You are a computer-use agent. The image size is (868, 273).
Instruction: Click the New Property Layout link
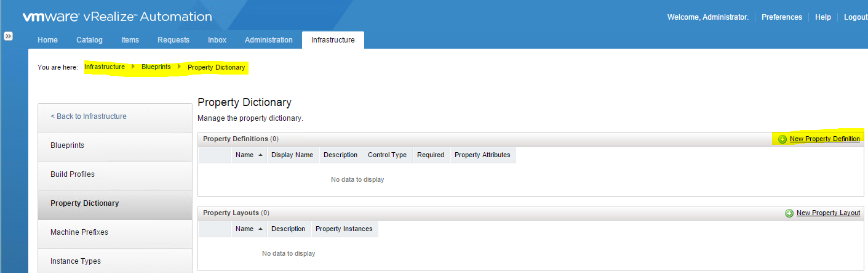pyautogui.click(x=828, y=213)
